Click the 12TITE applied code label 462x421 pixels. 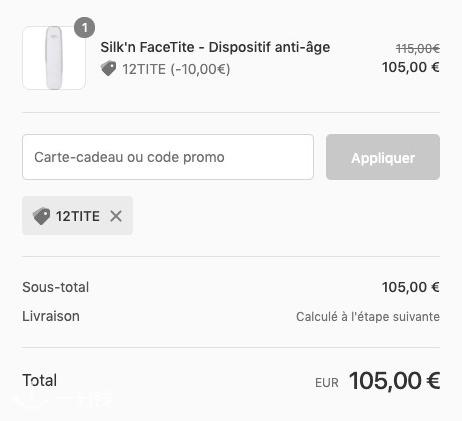[x=78, y=216]
